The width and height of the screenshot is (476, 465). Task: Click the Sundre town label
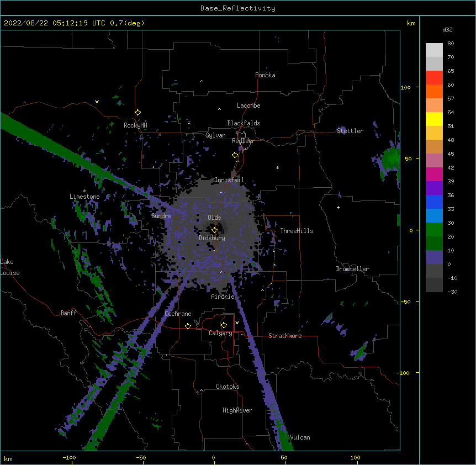(161, 216)
